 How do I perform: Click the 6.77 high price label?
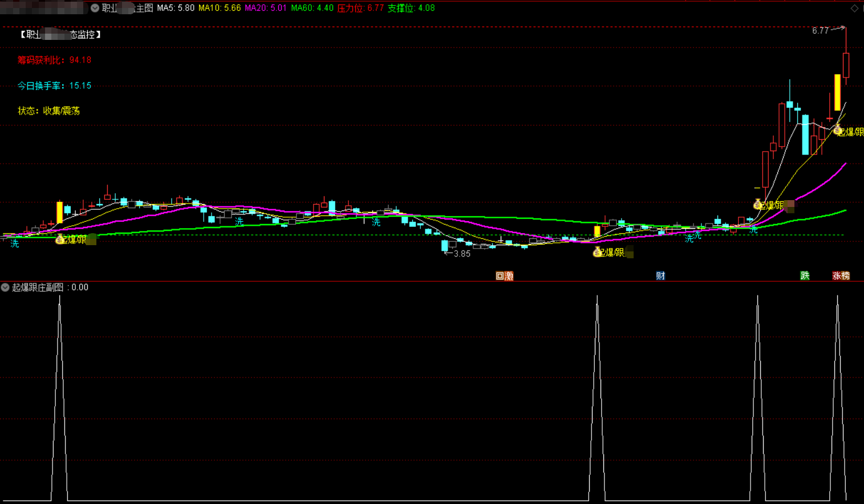tap(820, 31)
